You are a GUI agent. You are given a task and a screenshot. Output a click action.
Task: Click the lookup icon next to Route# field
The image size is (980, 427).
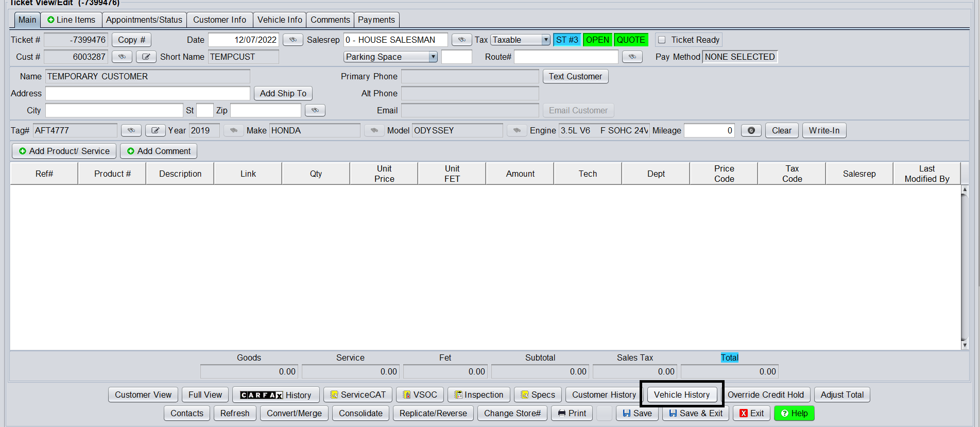tap(632, 57)
